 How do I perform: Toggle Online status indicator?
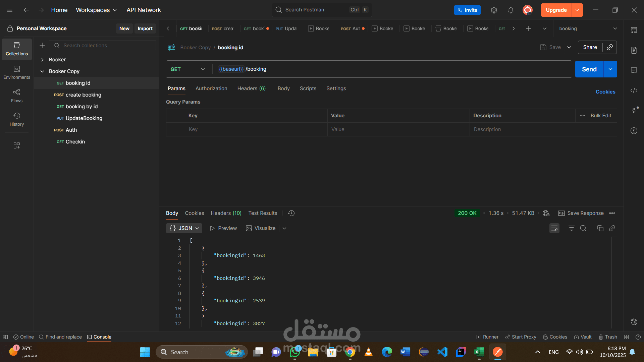tap(23, 337)
